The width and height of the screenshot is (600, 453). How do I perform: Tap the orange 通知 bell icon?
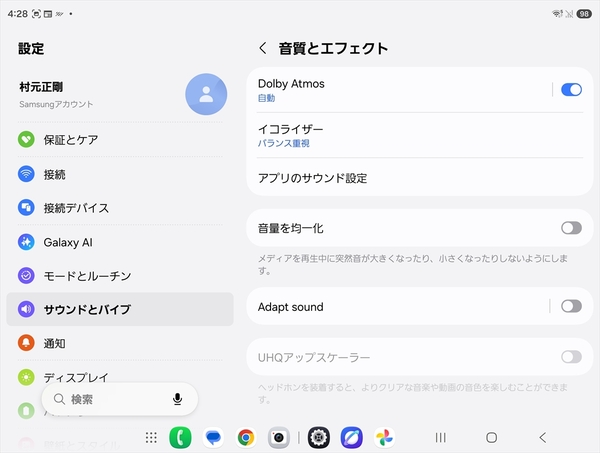point(26,343)
